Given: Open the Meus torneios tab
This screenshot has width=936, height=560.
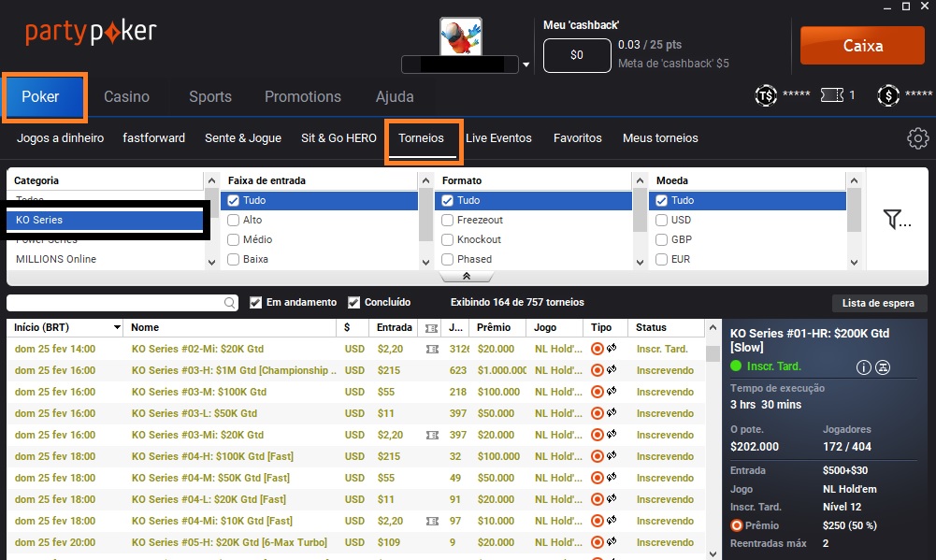Looking at the screenshot, I should tap(660, 138).
